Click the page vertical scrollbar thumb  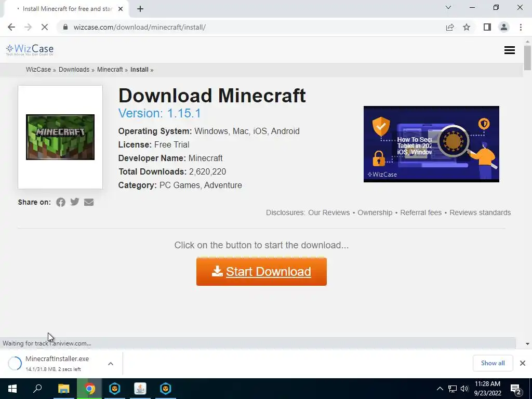click(527, 58)
